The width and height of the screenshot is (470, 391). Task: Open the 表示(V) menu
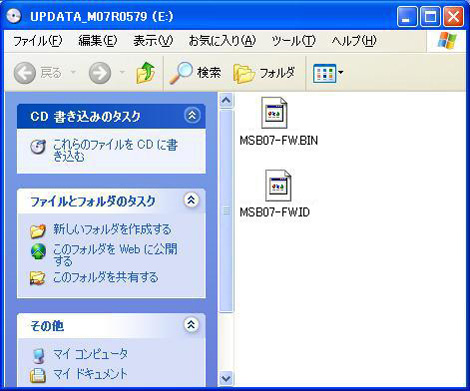click(153, 41)
